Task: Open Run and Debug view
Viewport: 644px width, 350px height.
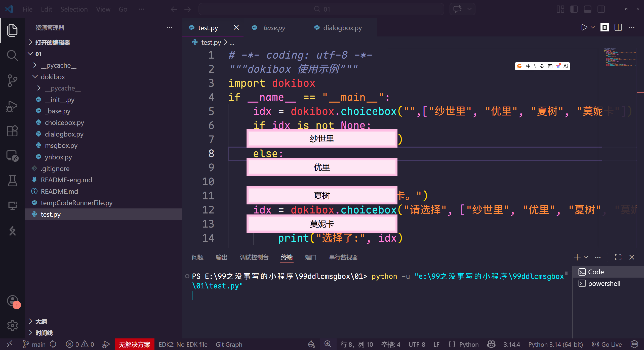Action: click(12, 106)
